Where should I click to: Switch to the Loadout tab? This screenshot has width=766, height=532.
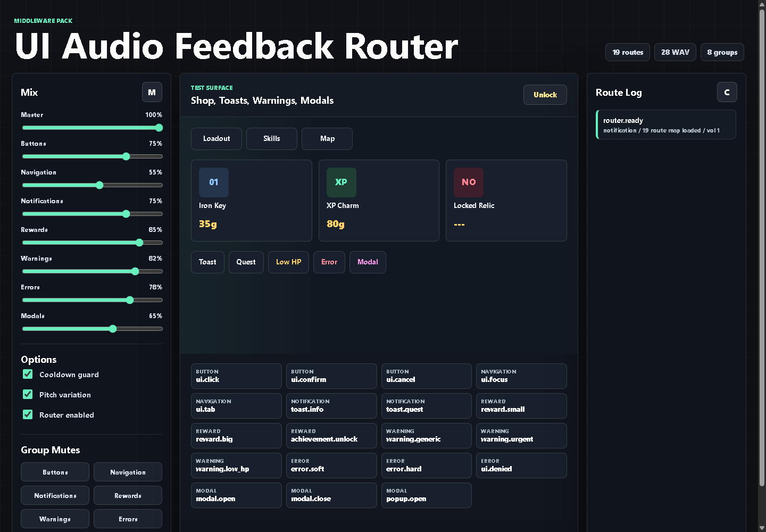(217, 139)
